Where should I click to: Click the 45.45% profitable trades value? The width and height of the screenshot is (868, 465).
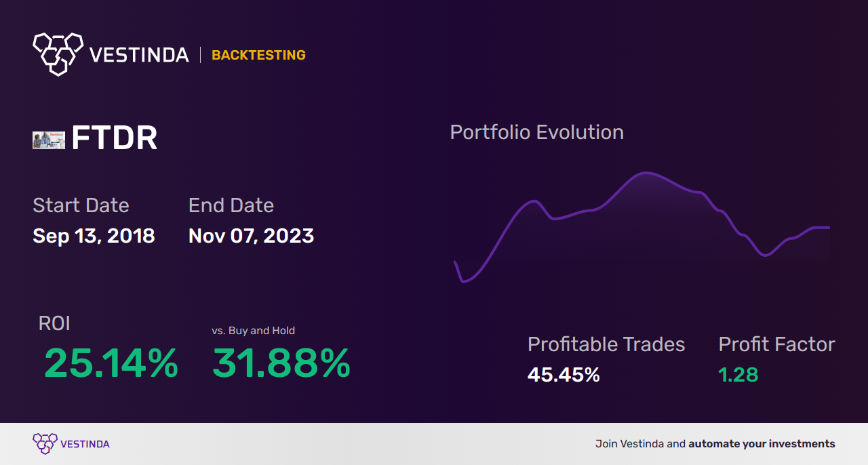point(564,375)
